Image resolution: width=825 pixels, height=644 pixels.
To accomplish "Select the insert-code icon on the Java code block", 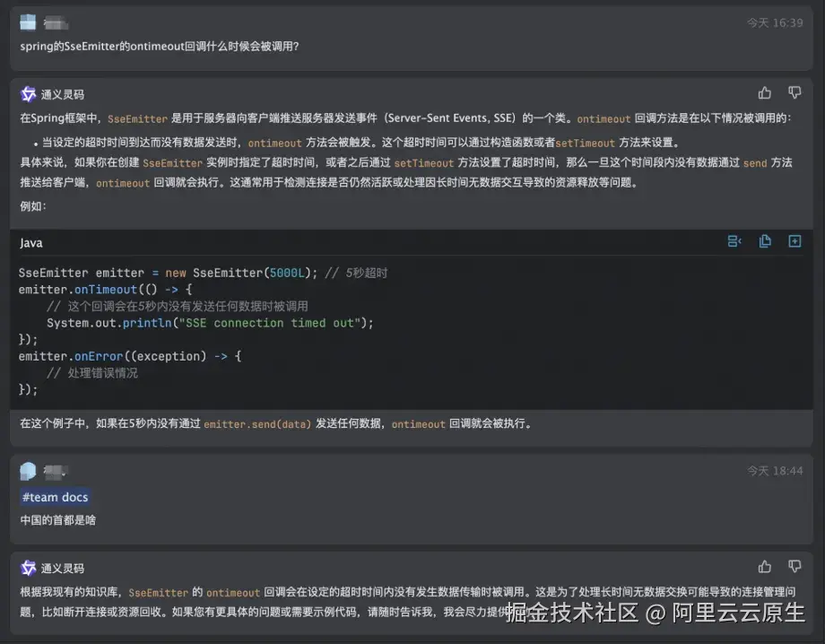I will coord(734,241).
